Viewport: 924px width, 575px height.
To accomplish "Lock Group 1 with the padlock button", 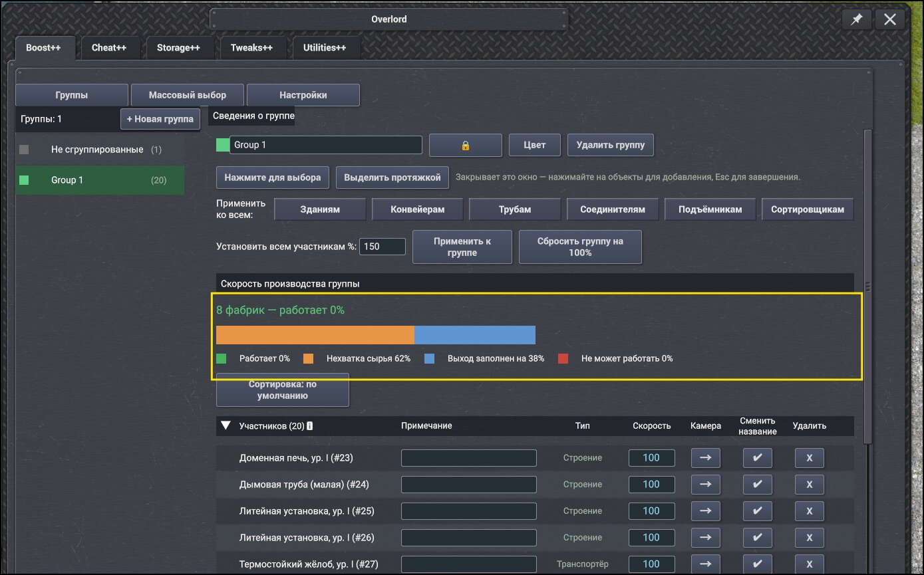I will coord(466,145).
